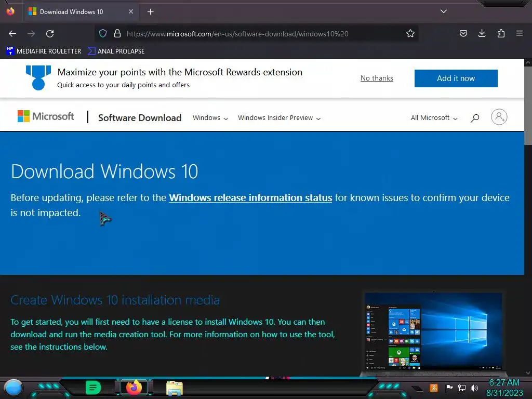The width and height of the screenshot is (532, 399).
Task: Open the Save to Pocket icon
Action: (463, 33)
